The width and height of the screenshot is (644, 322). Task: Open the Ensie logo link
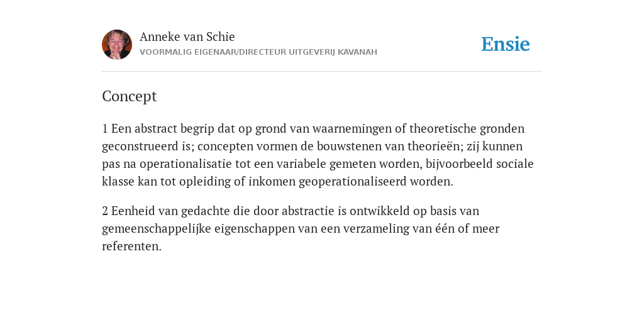(x=506, y=44)
